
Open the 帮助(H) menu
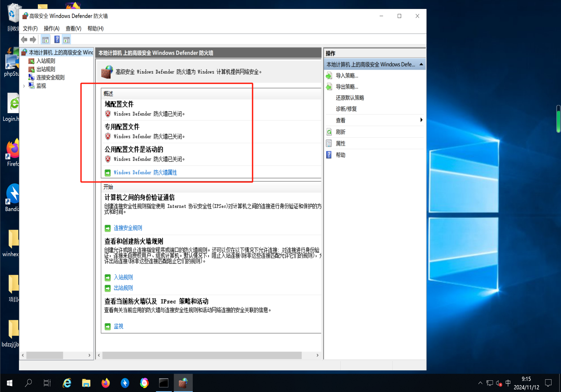[x=95, y=28]
